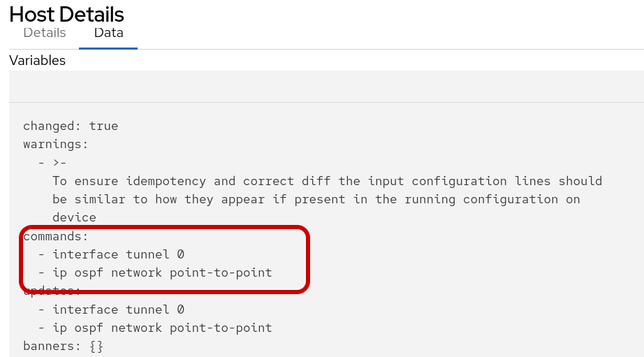Select the Data tab
The height and width of the screenshot is (357, 644).
pos(108,33)
